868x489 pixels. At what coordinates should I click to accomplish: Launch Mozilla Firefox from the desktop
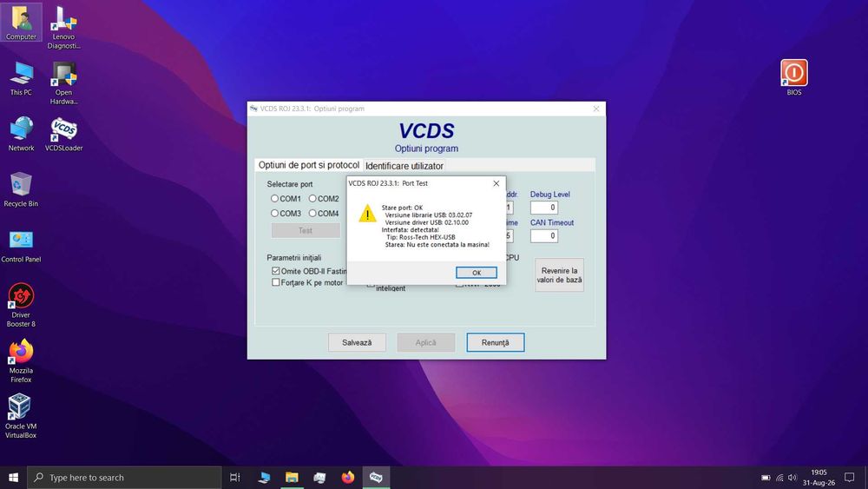[x=21, y=360]
